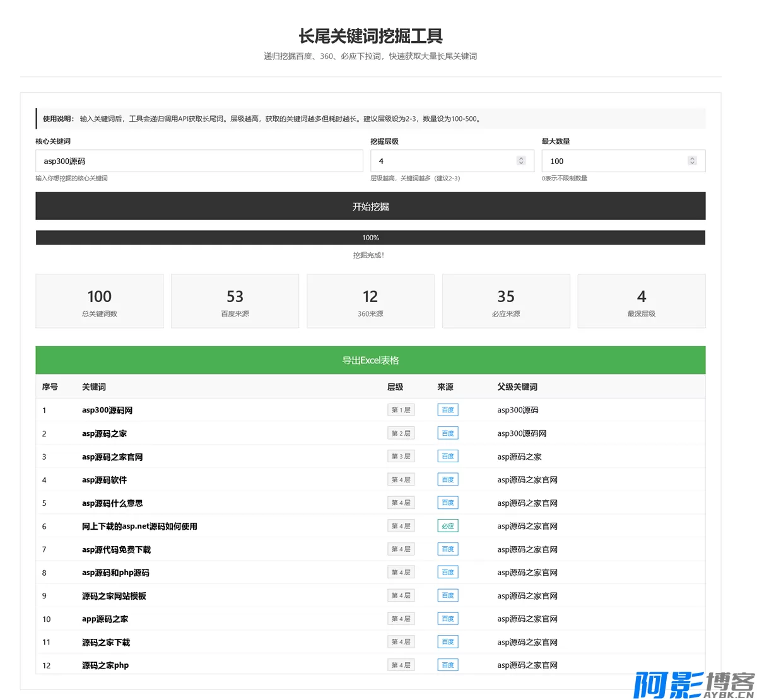Image resolution: width=757 pixels, height=700 pixels.
Task: Click the 导出Excel表格 button
Action: [x=370, y=360]
